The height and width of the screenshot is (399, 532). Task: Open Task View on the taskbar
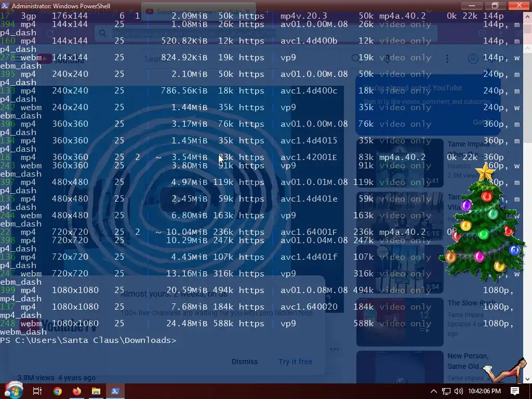[37, 391]
